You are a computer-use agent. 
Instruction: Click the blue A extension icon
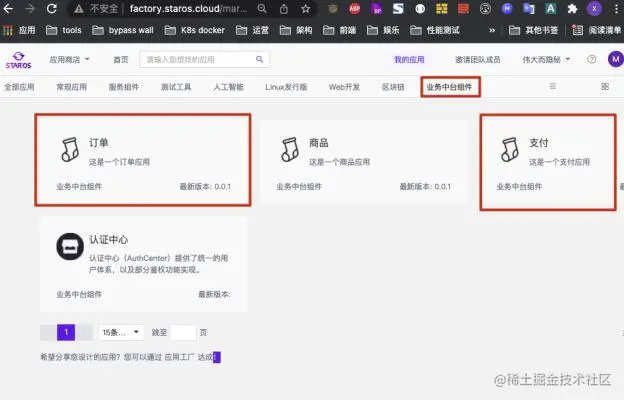(x=550, y=8)
